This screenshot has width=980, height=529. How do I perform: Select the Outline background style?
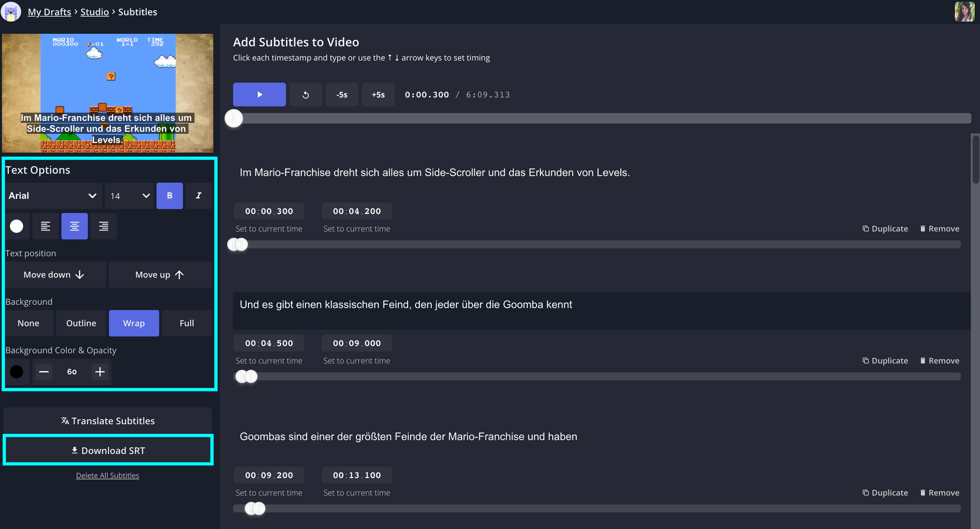point(81,323)
